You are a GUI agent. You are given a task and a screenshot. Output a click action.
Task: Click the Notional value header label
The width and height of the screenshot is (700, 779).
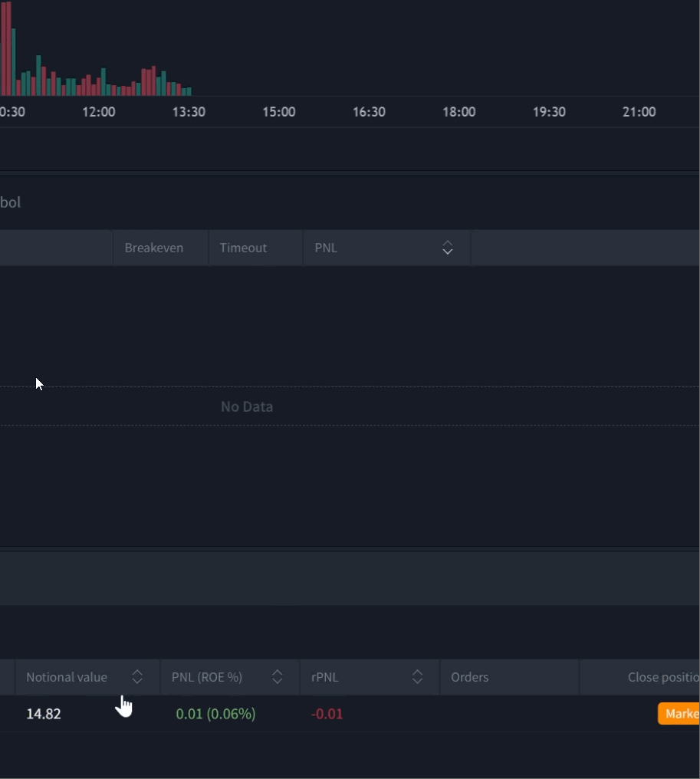(67, 677)
